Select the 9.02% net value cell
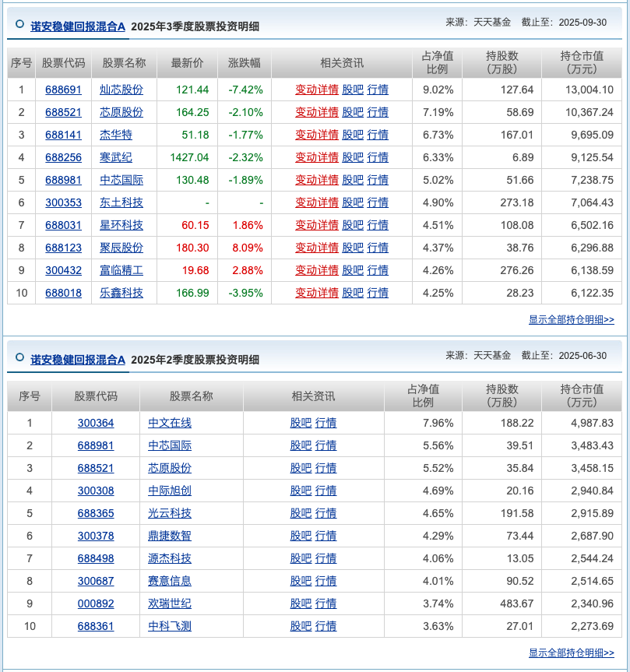The width and height of the screenshot is (630, 672). click(x=437, y=90)
